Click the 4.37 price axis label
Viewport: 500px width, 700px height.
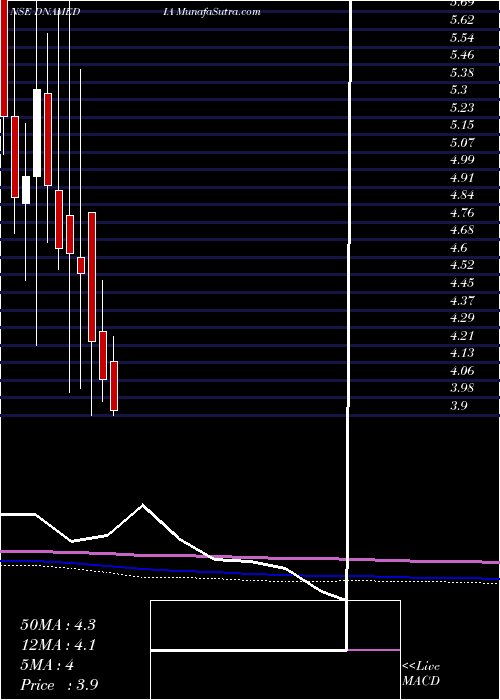coord(462,300)
